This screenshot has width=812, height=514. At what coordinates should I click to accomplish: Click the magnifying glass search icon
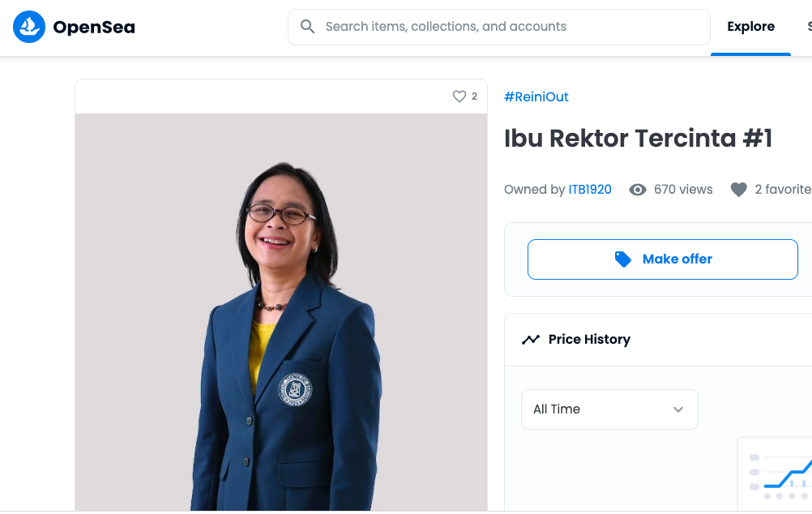tap(308, 27)
